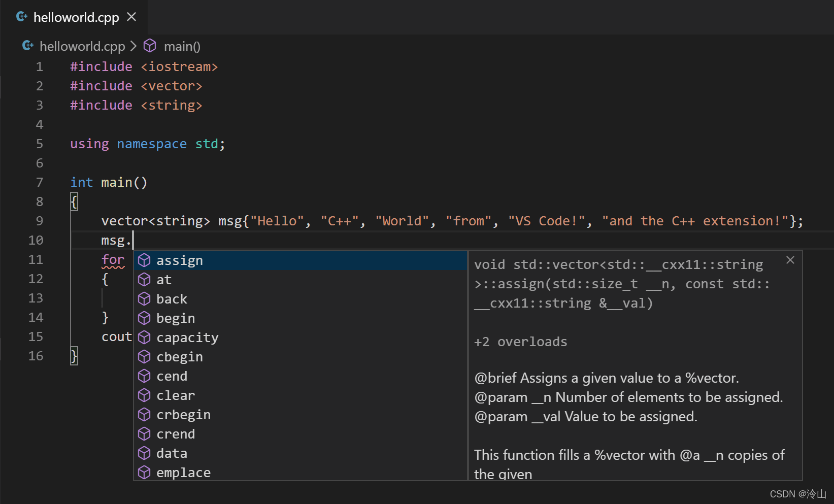Viewport: 834px width, 504px height.
Task: Click the "and the C++ extension!" string
Action: click(695, 221)
